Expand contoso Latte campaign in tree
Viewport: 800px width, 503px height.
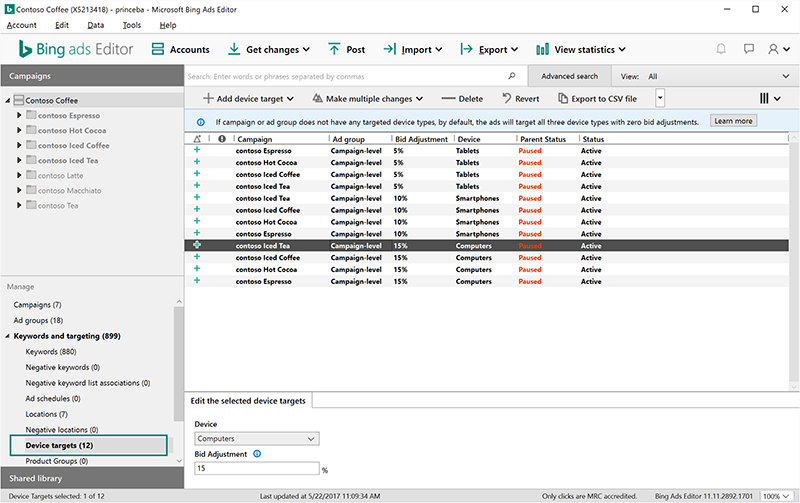coord(19,175)
